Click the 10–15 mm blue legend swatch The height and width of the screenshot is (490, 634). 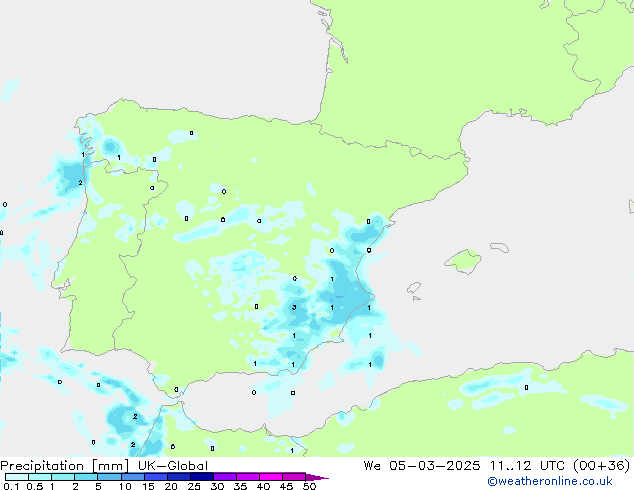click(x=132, y=477)
